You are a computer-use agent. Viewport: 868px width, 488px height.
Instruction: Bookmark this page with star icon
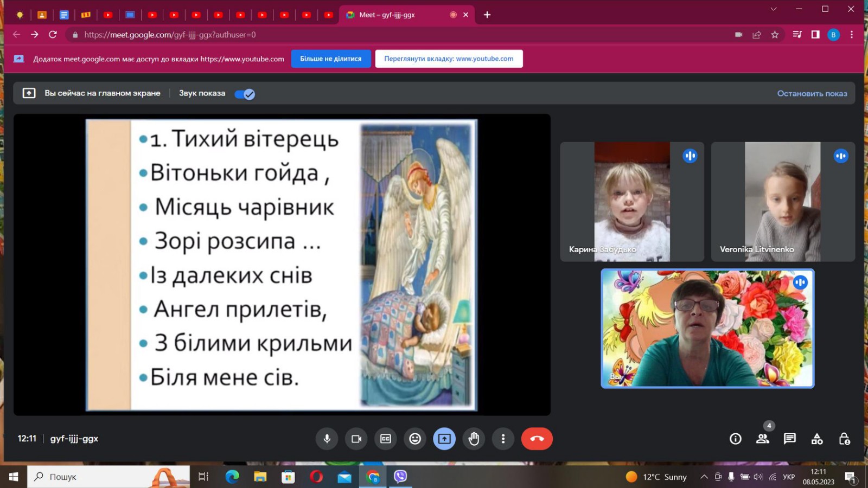(x=775, y=35)
